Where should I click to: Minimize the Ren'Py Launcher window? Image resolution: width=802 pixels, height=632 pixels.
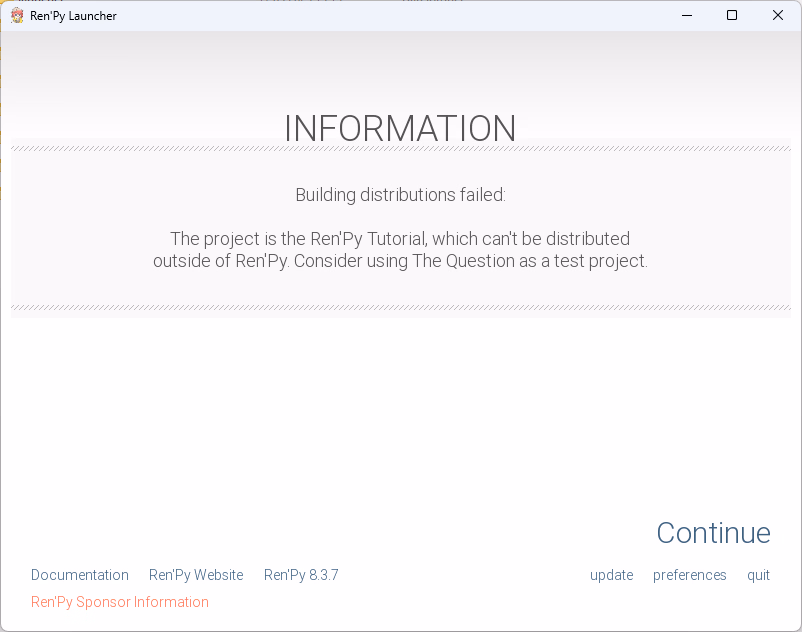687,15
